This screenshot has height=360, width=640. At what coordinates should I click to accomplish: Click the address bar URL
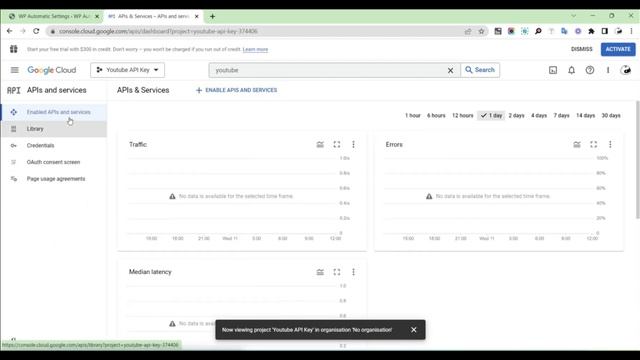[158, 31]
